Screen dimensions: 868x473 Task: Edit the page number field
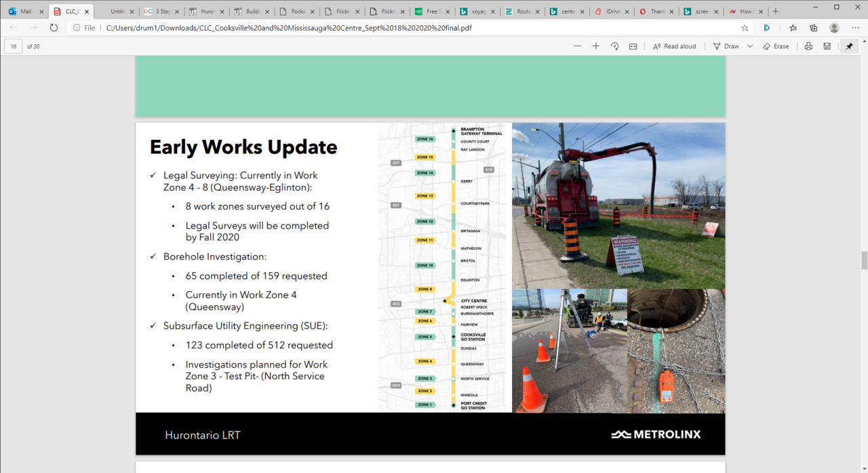click(14, 46)
